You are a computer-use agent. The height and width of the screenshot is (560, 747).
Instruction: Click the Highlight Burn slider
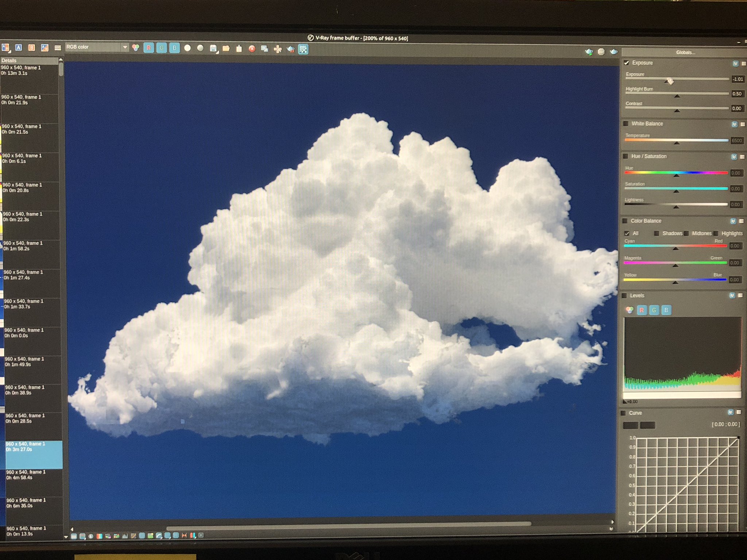click(677, 94)
